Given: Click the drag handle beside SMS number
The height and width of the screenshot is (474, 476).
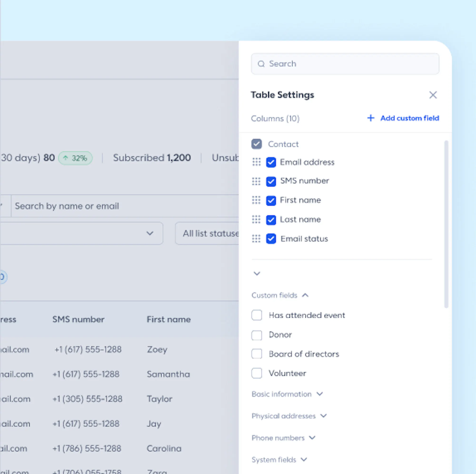Looking at the screenshot, I should [256, 181].
